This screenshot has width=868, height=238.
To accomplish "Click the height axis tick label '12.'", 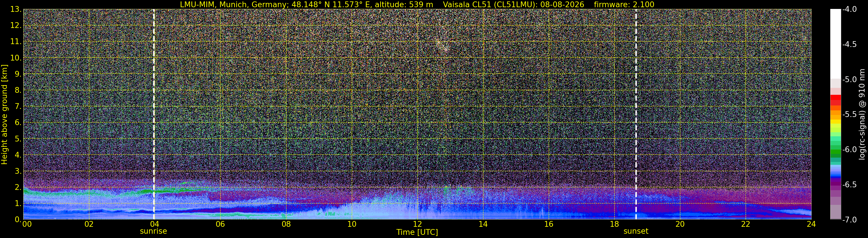I will click(16, 25).
